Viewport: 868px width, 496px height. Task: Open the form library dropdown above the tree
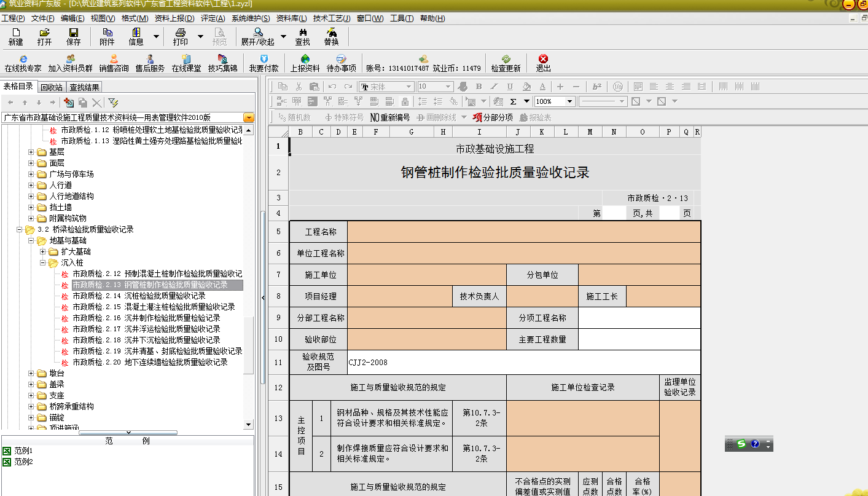[x=249, y=117]
